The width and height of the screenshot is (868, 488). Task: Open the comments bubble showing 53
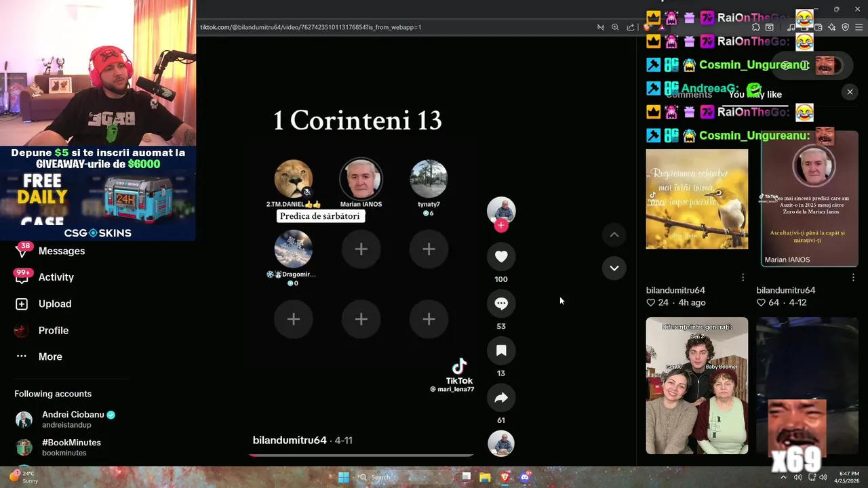[x=501, y=304]
